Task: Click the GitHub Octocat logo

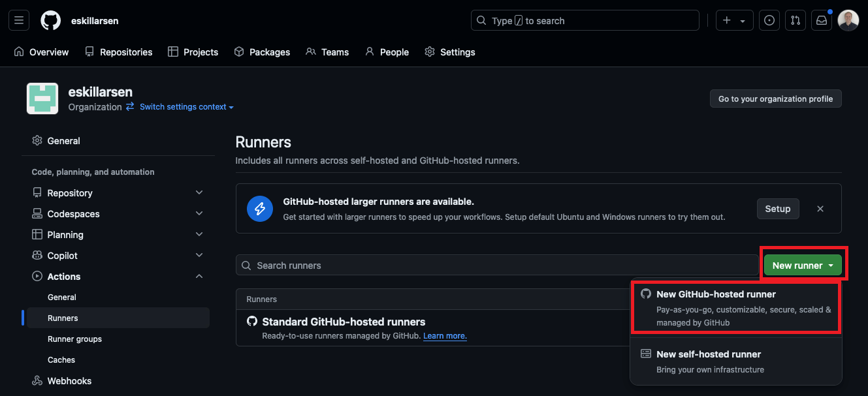Action: point(50,21)
